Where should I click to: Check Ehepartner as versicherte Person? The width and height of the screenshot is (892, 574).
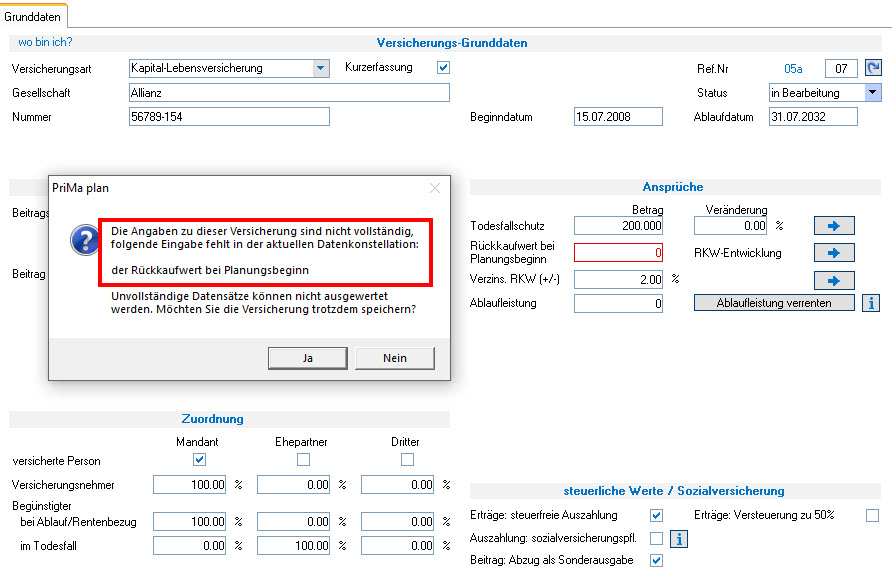(x=303, y=460)
